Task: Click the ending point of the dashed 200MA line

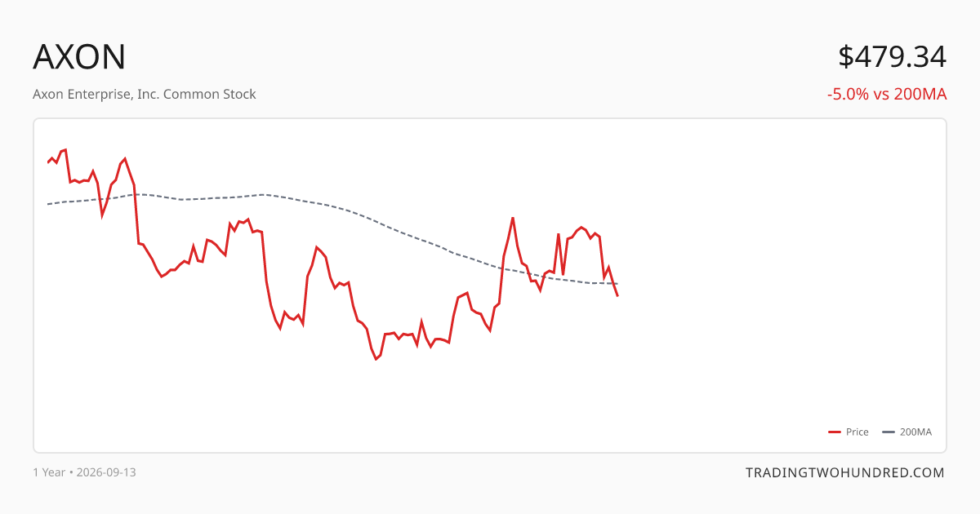Action: (617, 283)
